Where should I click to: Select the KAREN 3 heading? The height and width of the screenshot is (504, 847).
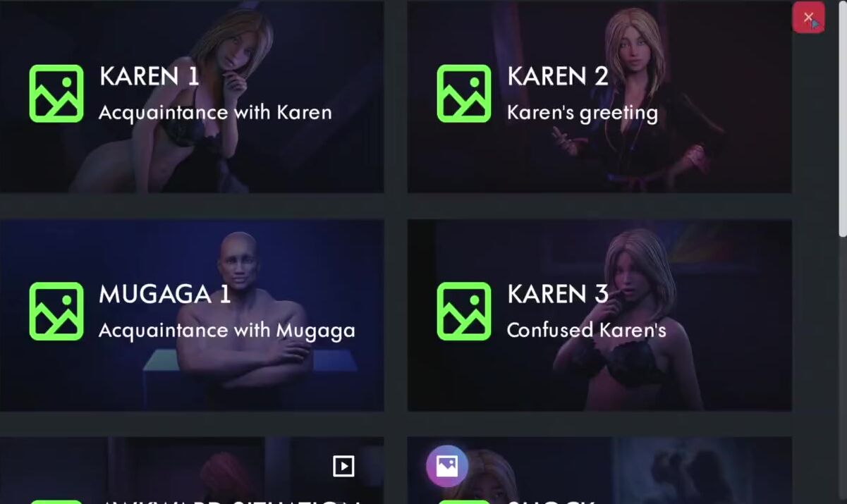click(558, 294)
